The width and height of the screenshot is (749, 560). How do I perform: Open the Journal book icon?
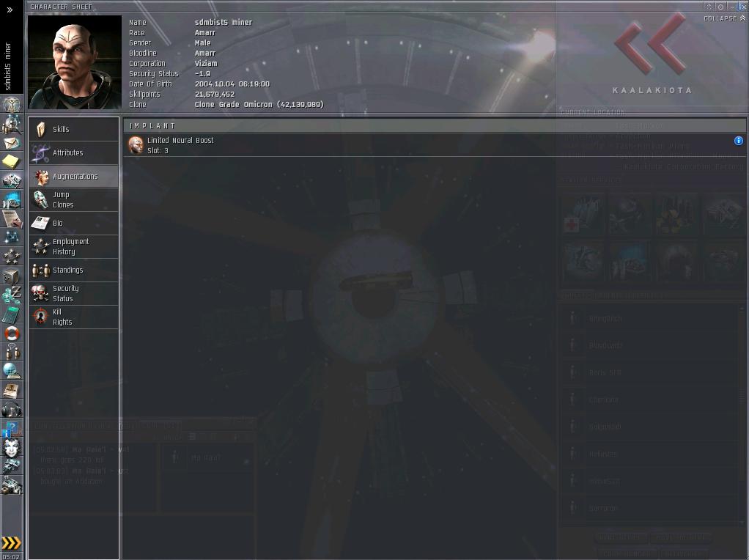[11, 390]
